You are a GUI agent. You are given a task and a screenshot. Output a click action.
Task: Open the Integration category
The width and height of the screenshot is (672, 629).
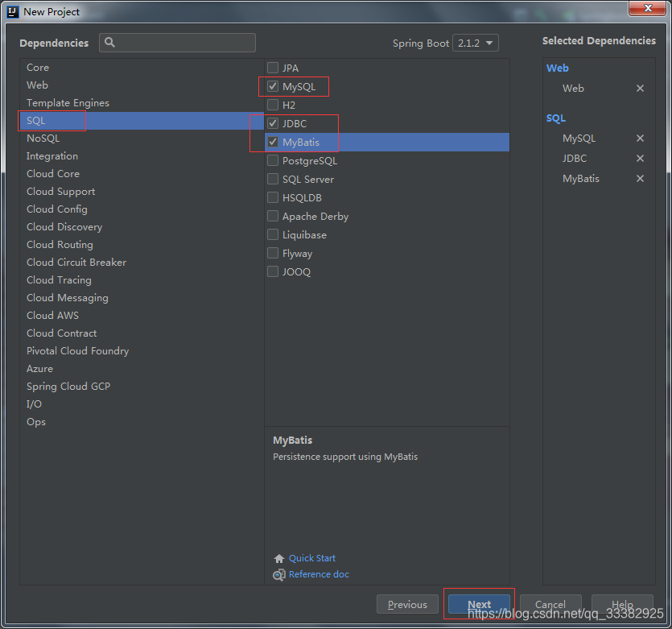(142, 156)
